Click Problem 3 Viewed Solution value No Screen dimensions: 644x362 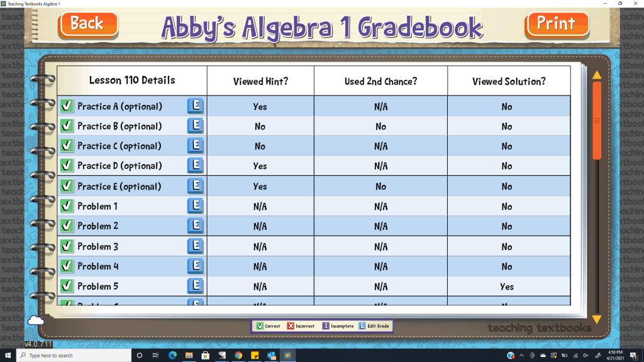coord(507,246)
